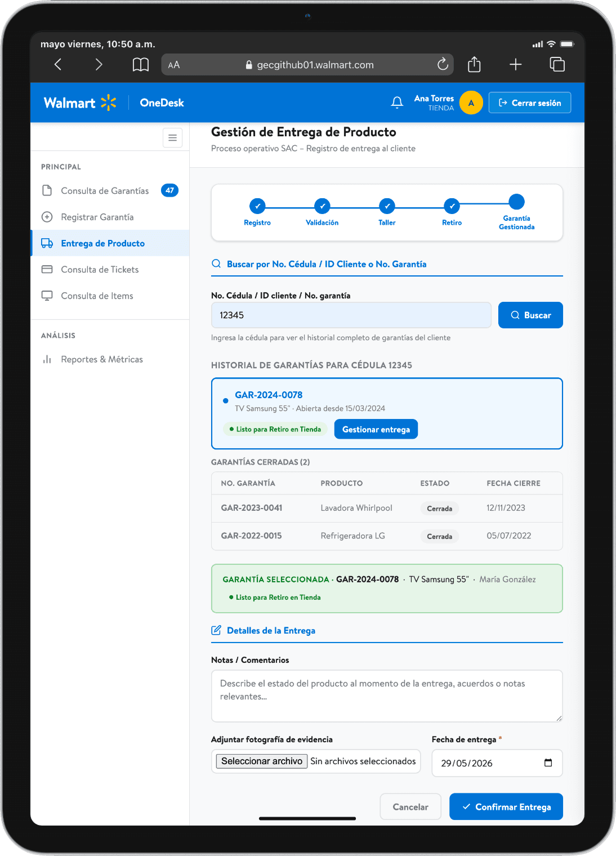This screenshot has width=616, height=856.
Task: Click the bar chart icon beside Reportes
Action: (x=47, y=359)
